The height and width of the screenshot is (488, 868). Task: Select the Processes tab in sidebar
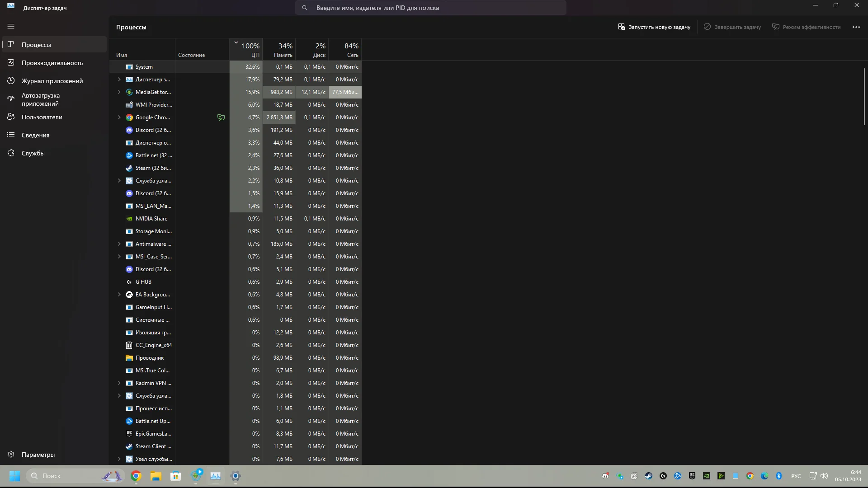pos(36,45)
